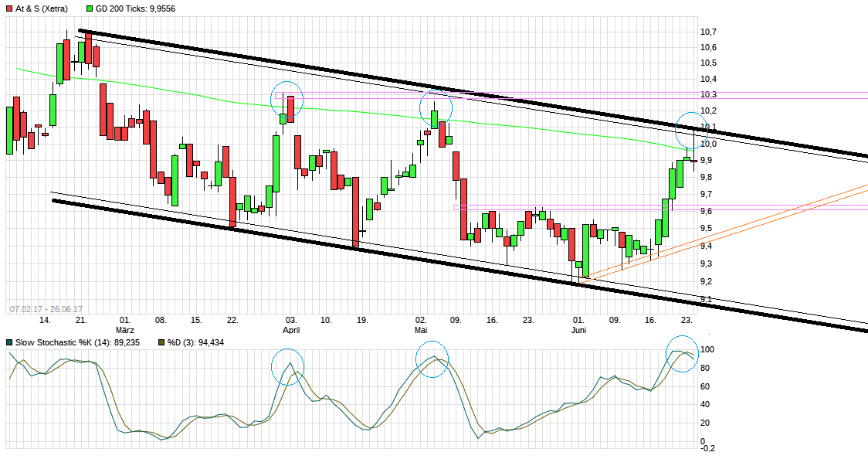
Task: Click price axis value 10,2
Action: [x=709, y=110]
